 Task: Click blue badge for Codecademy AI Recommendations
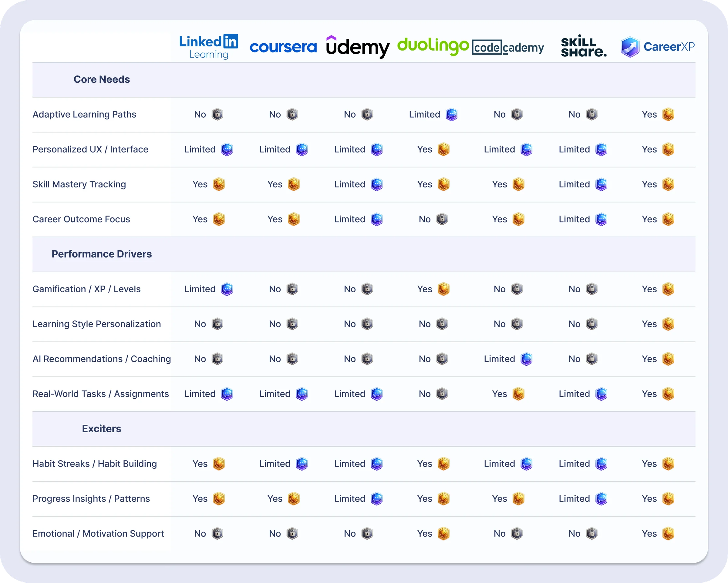coord(526,359)
